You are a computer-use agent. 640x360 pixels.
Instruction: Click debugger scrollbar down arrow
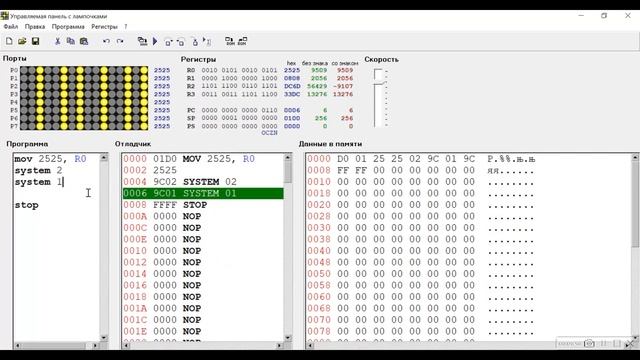(288, 338)
